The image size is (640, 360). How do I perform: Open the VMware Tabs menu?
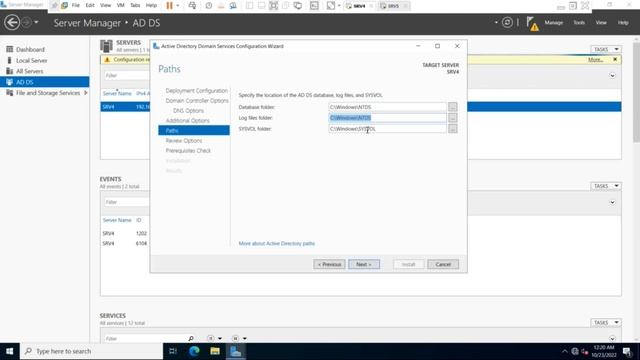[x=135, y=6]
